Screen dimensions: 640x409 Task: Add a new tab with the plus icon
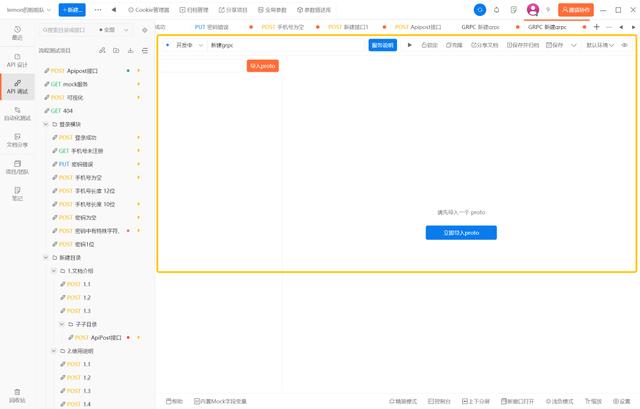pos(596,27)
